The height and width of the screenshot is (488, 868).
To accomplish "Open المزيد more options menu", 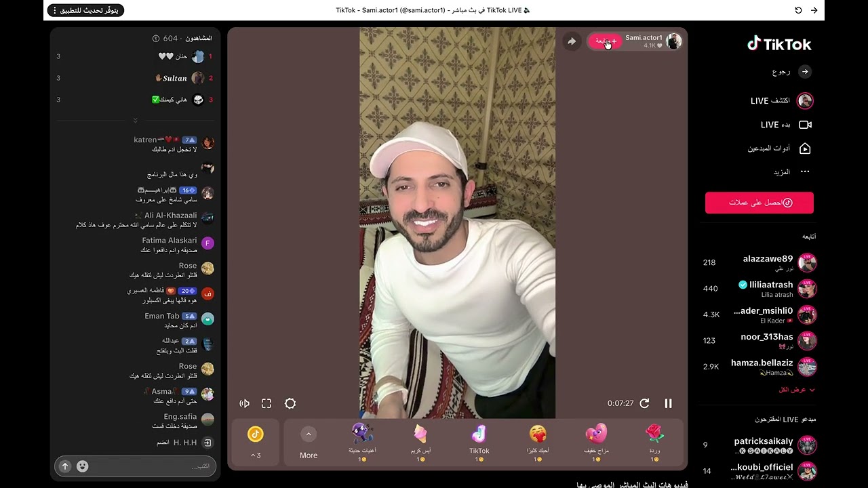I will 791,172.
